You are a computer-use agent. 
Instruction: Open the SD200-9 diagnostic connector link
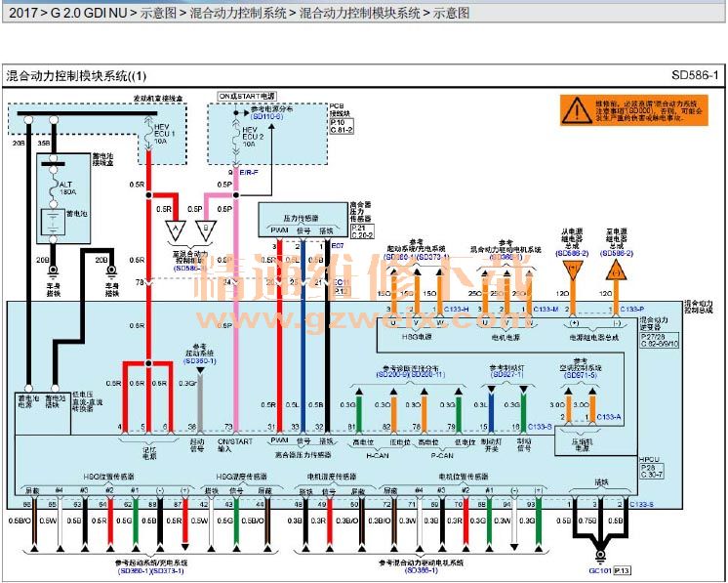[392, 374]
